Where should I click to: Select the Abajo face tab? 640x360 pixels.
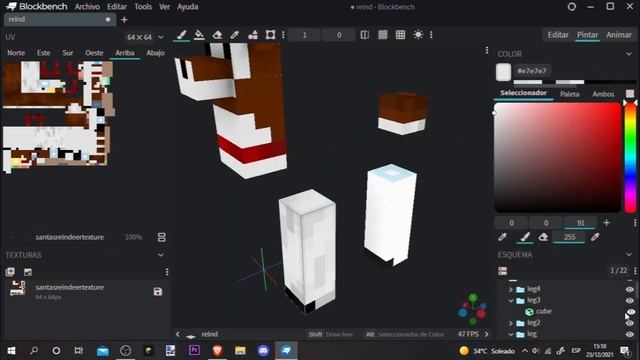click(155, 53)
